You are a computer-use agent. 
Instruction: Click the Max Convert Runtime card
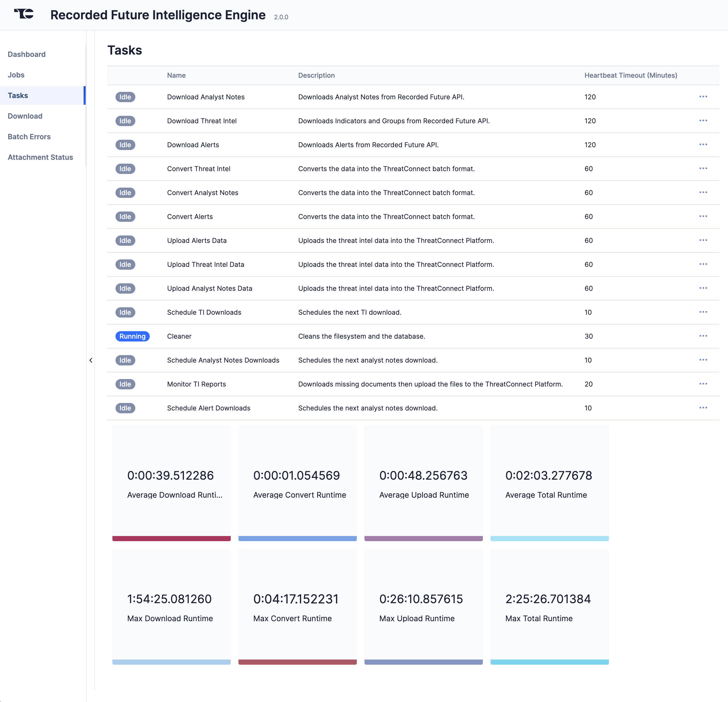[297, 607]
